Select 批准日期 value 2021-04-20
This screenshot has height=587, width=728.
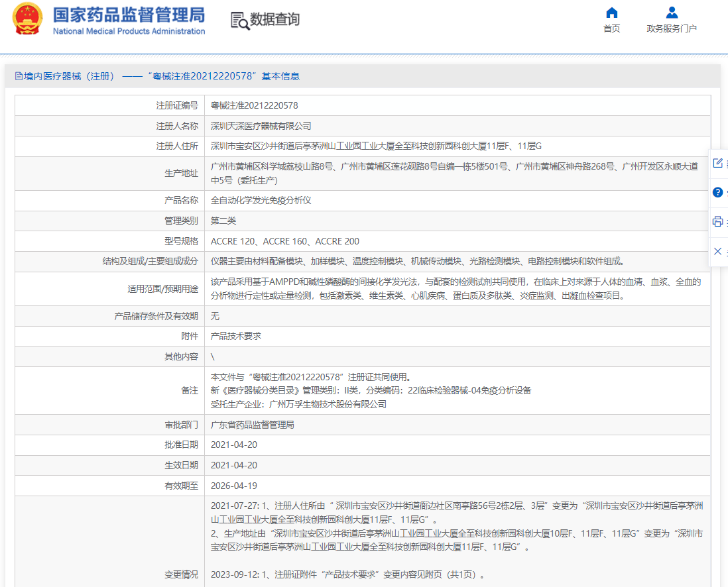[234, 445]
